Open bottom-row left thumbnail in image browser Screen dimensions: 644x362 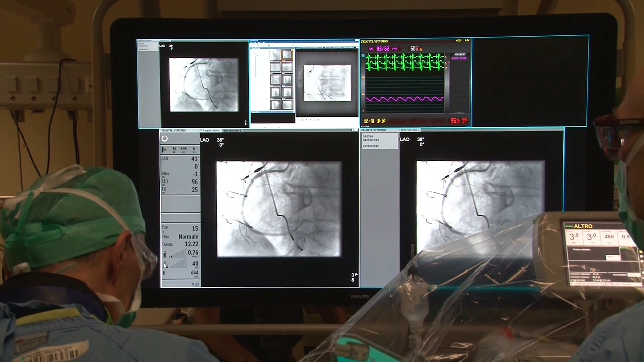[275, 105]
